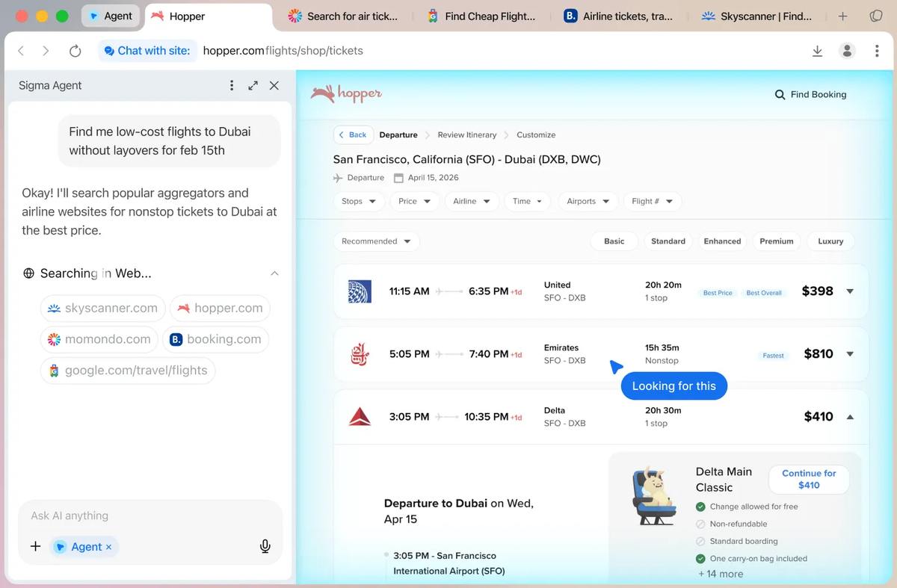This screenshot has width=897, height=588.
Task: Click the + 14 more link
Action: [x=721, y=574]
